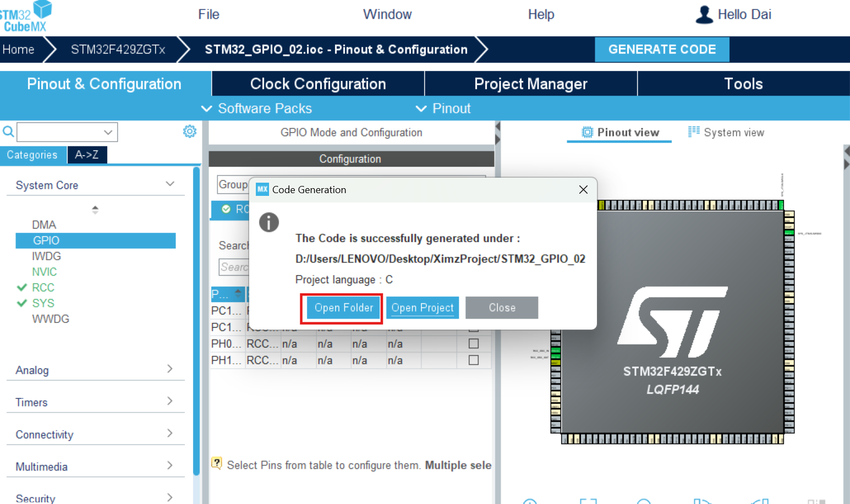The width and height of the screenshot is (850, 504).
Task: Open the Pinout dropdown
Action: pyautogui.click(x=443, y=108)
